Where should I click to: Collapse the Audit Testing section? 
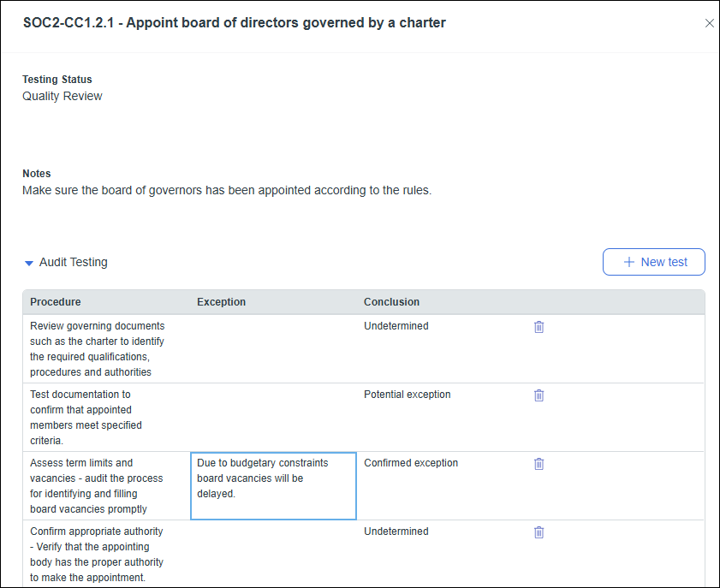pos(28,262)
